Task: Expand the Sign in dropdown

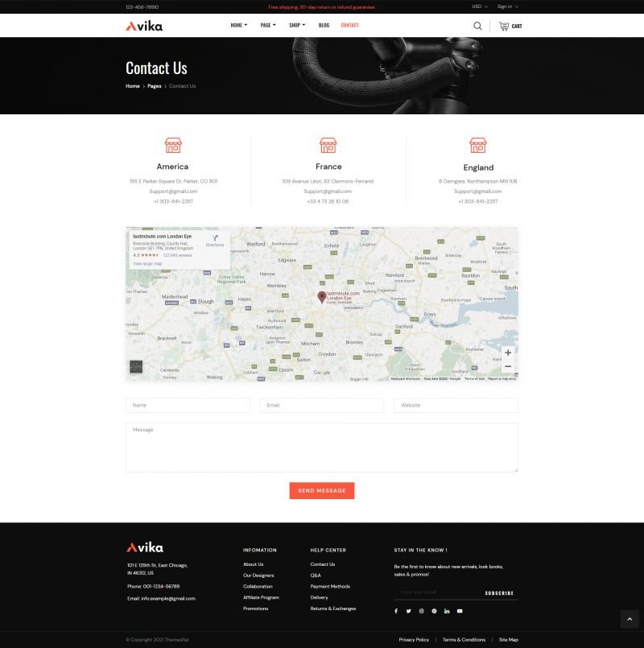Action: pyautogui.click(x=507, y=6)
